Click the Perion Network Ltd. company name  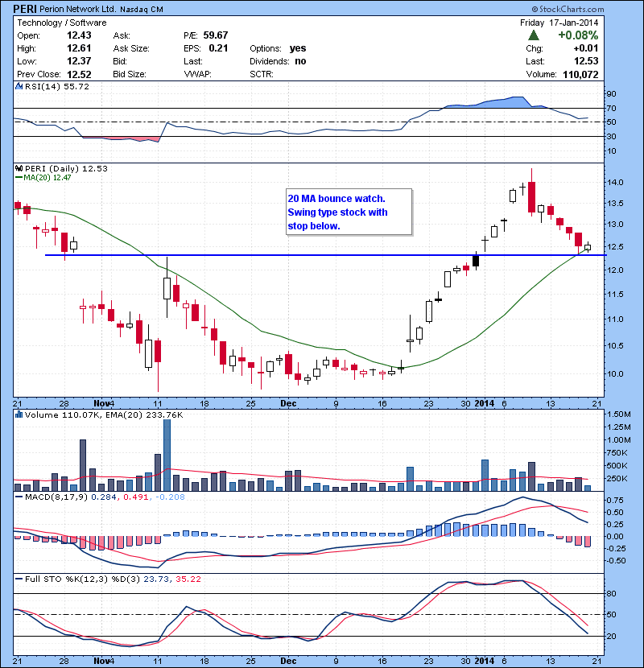tap(77, 9)
